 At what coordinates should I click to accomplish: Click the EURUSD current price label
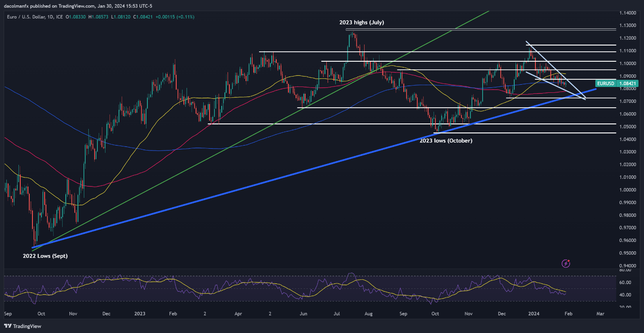(x=611, y=83)
